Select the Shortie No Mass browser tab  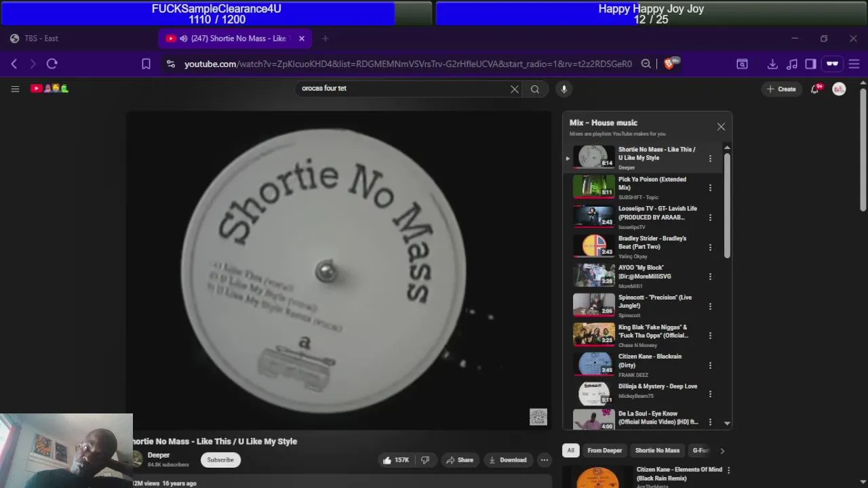coord(236,39)
